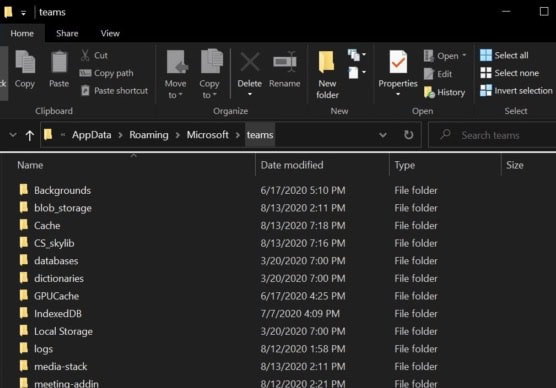Sort by the Size column header
Image resolution: width=556 pixels, height=388 pixels.
[515, 165]
